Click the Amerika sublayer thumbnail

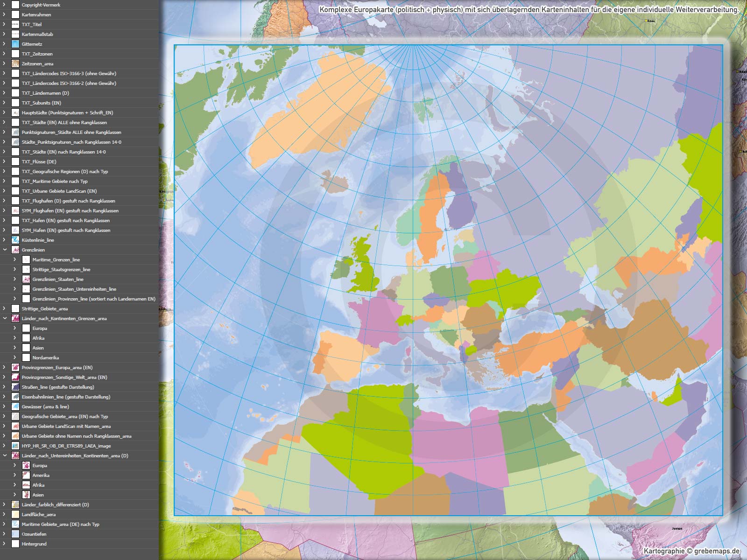(26, 475)
